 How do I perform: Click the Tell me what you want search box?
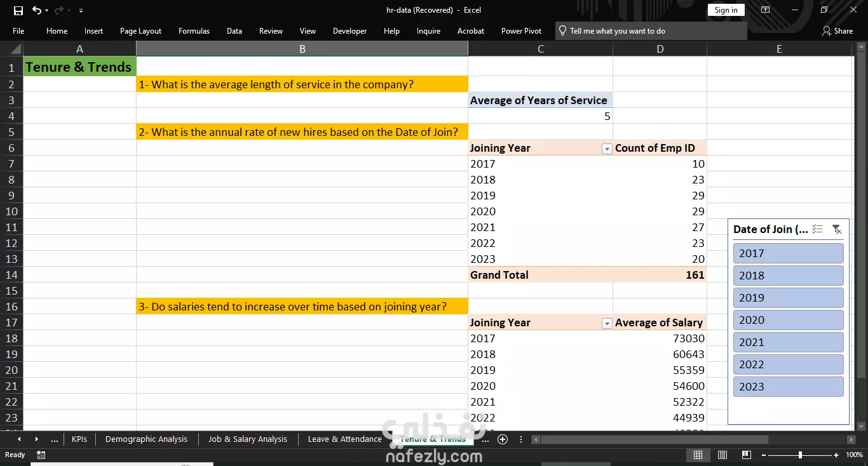pyautogui.click(x=651, y=30)
